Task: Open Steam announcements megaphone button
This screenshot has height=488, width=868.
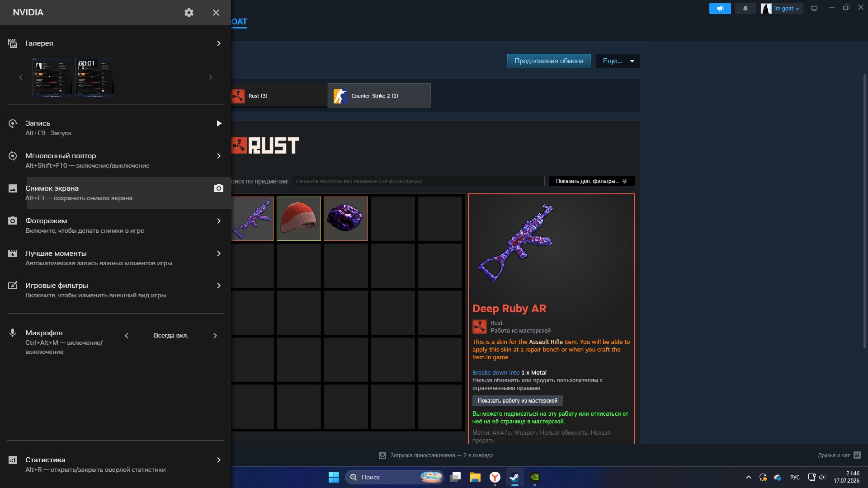Action: 720,9
